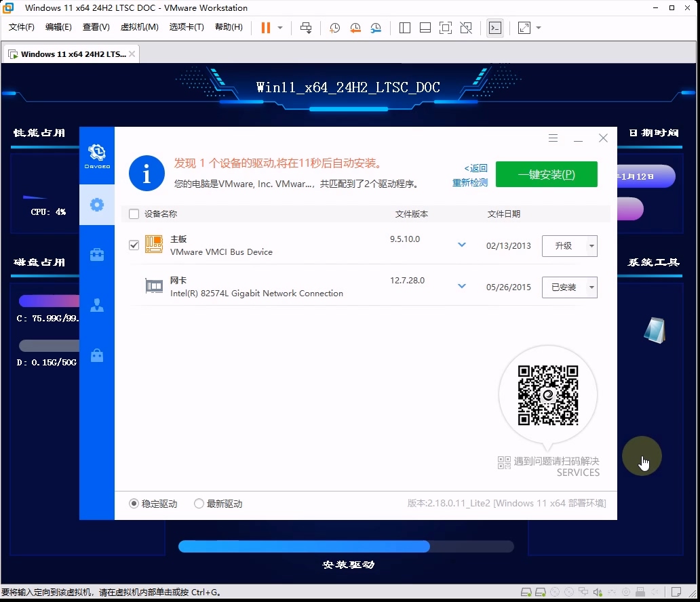700x602 pixels.
Task: Click the 一键安装(P) green button
Action: click(x=547, y=174)
